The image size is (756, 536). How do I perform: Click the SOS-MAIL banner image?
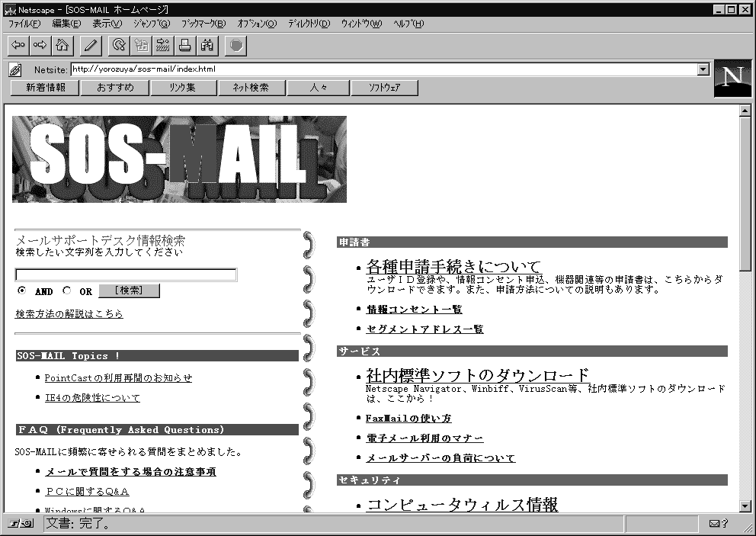coord(179,159)
